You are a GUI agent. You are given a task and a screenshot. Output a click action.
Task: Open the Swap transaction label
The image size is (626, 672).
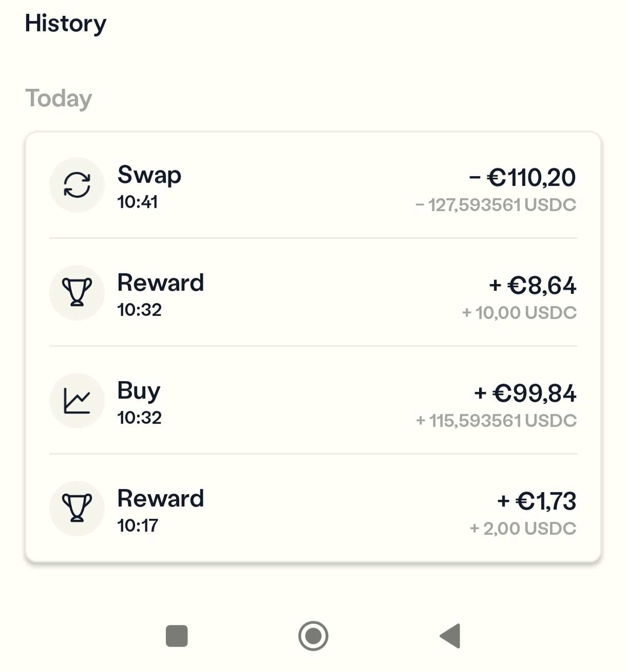[x=149, y=175]
